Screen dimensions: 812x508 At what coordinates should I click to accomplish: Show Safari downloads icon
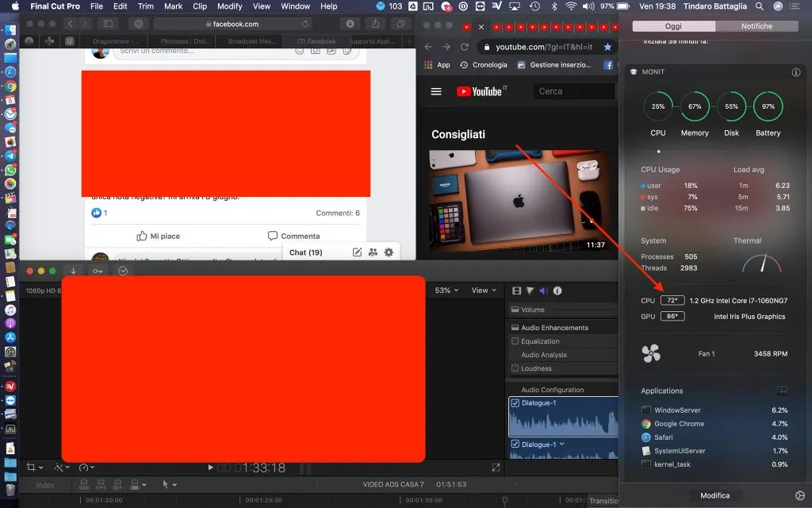click(x=350, y=24)
